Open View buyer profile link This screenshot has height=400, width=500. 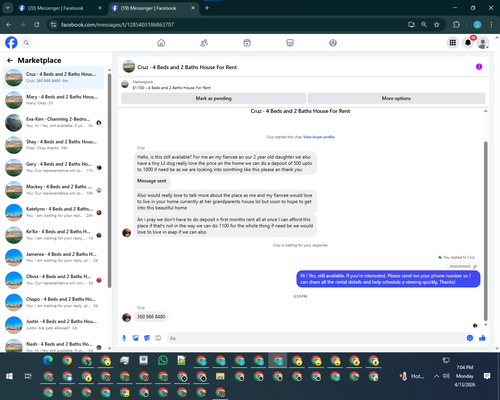coord(319,137)
